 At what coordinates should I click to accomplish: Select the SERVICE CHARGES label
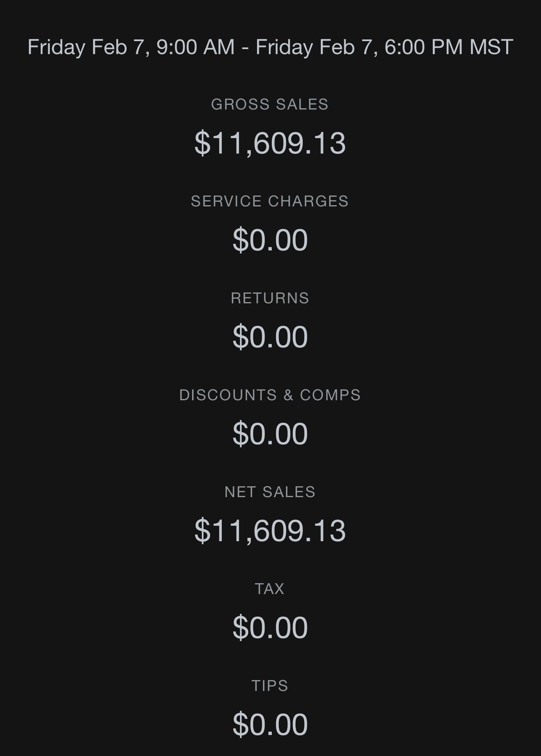pos(270,201)
